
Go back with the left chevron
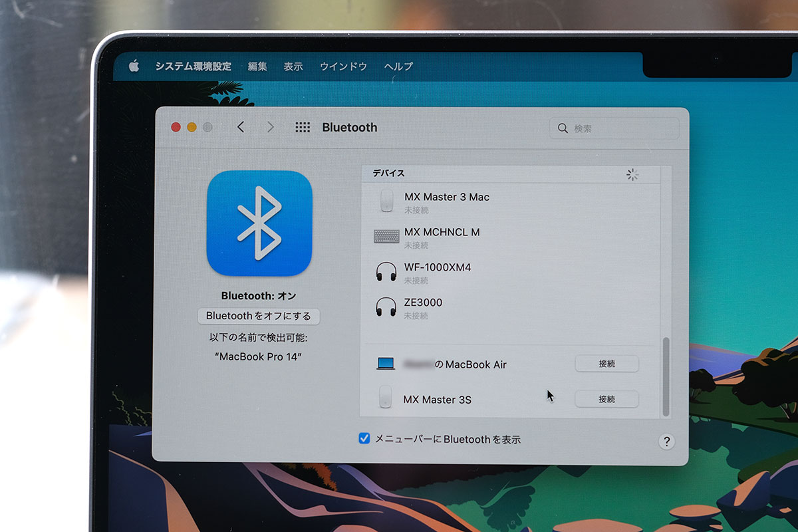click(241, 127)
